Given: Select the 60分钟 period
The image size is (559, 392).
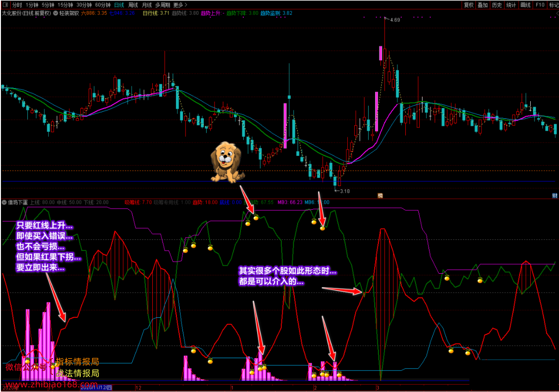Looking at the screenshot, I should point(103,5).
